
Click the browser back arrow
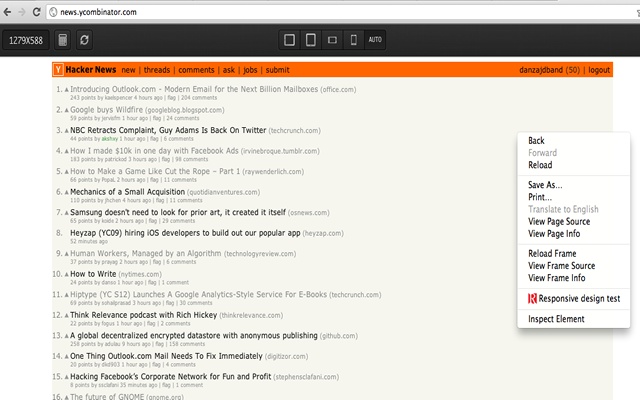tap(7, 12)
